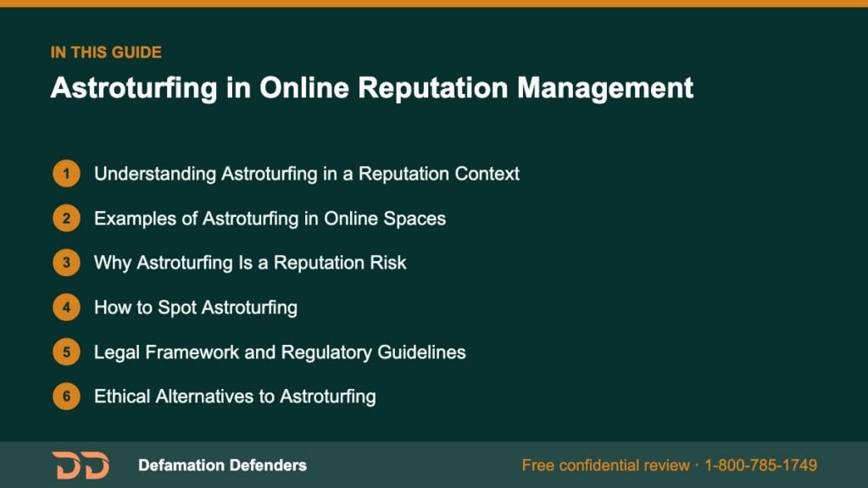The image size is (868, 488).
Task: Click the 'Defamation Defenders' brand name
Action: (x=223, y=465)
